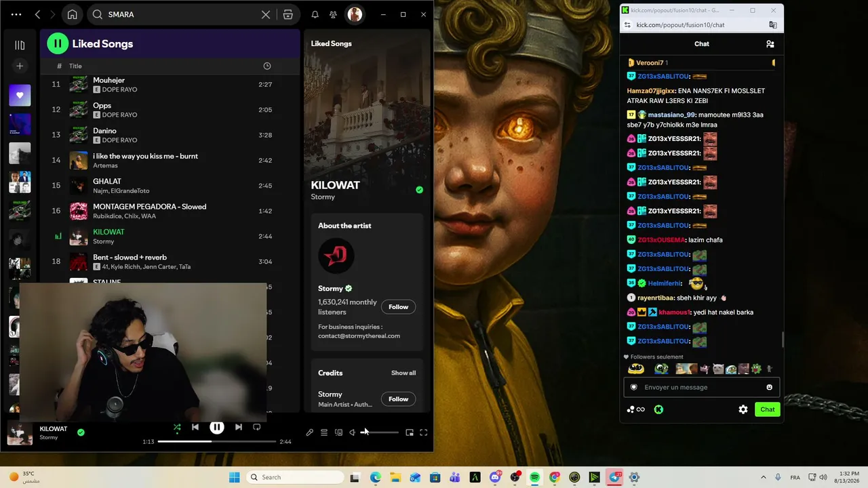Click the KILOWAT row in the track list
The image size is (868, 488).
coord(170,236)
